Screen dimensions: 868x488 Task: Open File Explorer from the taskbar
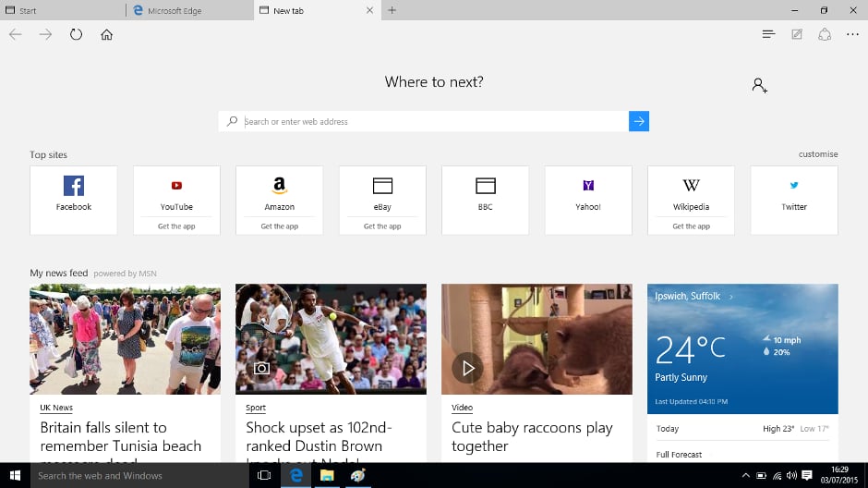click(327, 475)
